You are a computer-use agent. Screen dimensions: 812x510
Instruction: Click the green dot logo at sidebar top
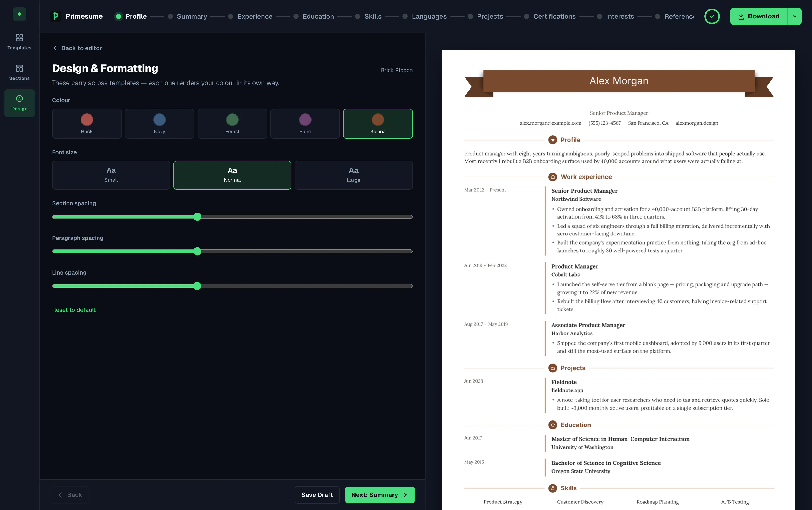click(x=19, y=14)
